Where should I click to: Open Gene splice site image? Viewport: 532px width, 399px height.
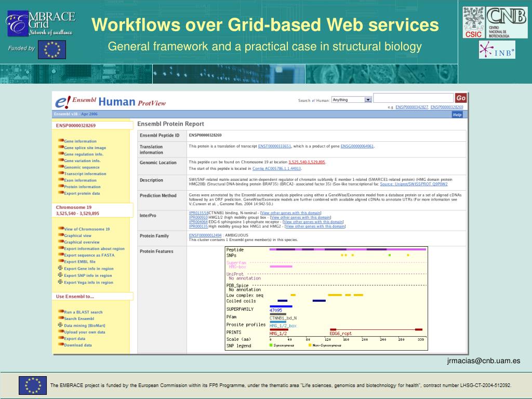85,148
